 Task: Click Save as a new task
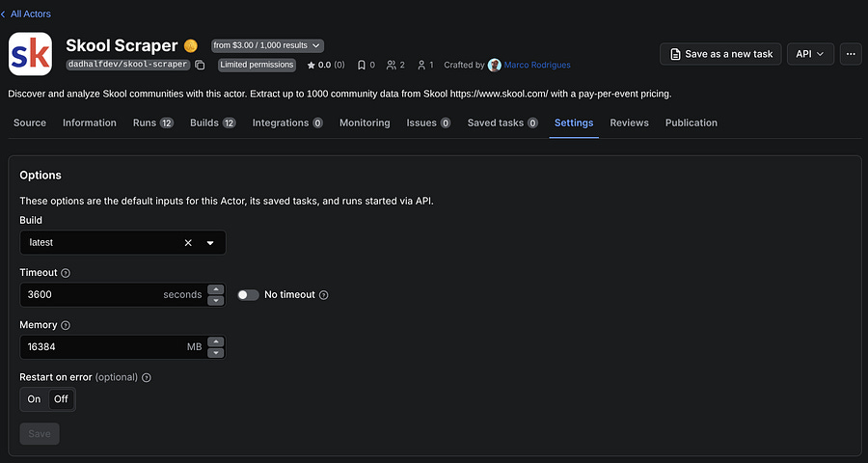(720, 54)
